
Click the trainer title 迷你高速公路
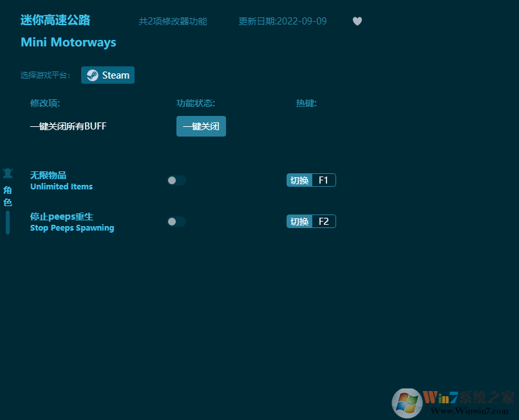click(56, 20)
